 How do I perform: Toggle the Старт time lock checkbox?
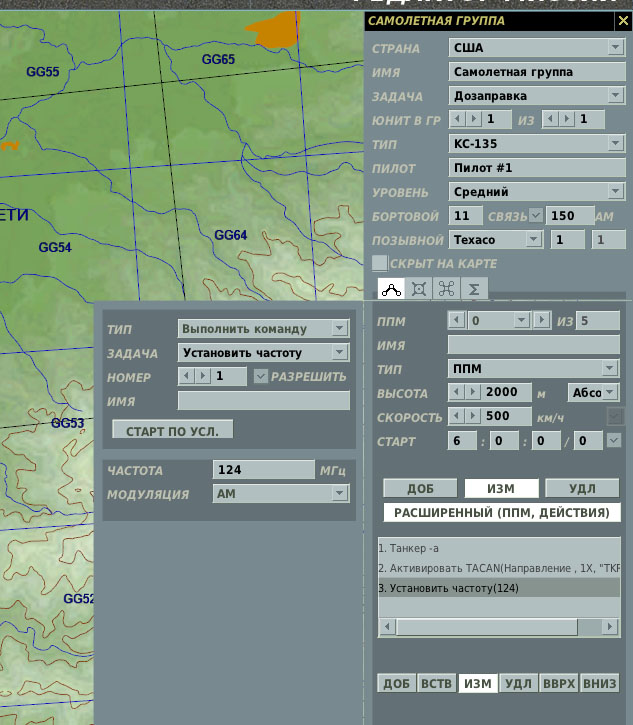point(614,440)
